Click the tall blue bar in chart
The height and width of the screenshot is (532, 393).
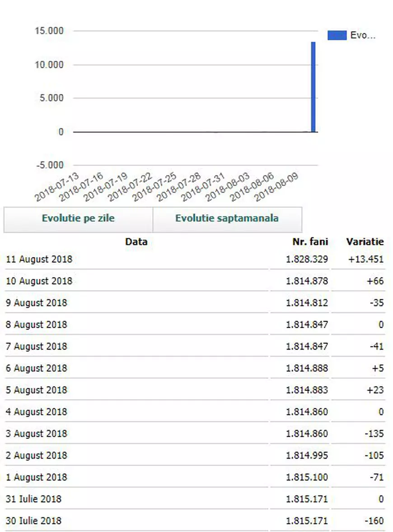point(313,87)
